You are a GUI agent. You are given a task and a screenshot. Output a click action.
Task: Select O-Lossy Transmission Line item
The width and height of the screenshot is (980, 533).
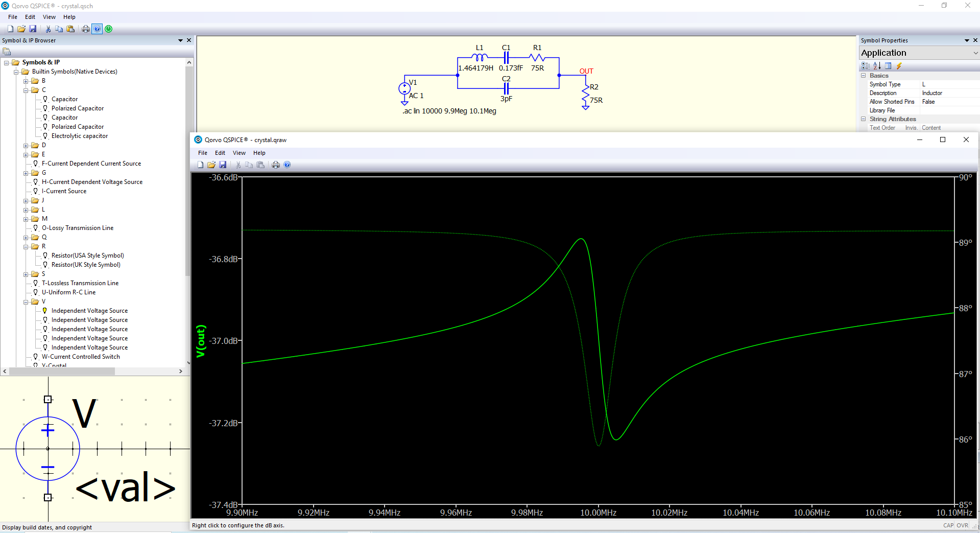78,228
